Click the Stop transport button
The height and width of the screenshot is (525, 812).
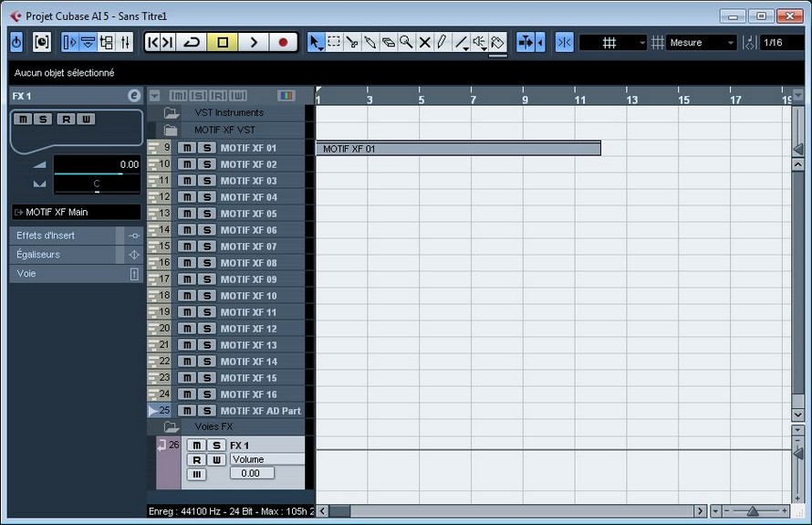coord(222,42)
